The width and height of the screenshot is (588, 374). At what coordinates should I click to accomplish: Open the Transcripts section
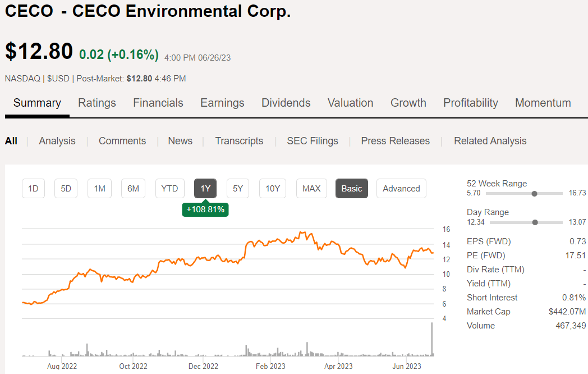239,141
